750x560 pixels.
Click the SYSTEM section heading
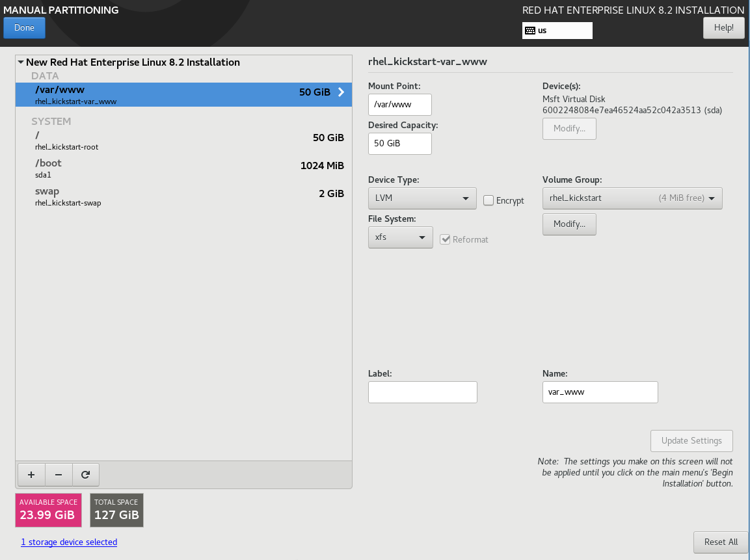pyautogui.click(x=51, y=122)
